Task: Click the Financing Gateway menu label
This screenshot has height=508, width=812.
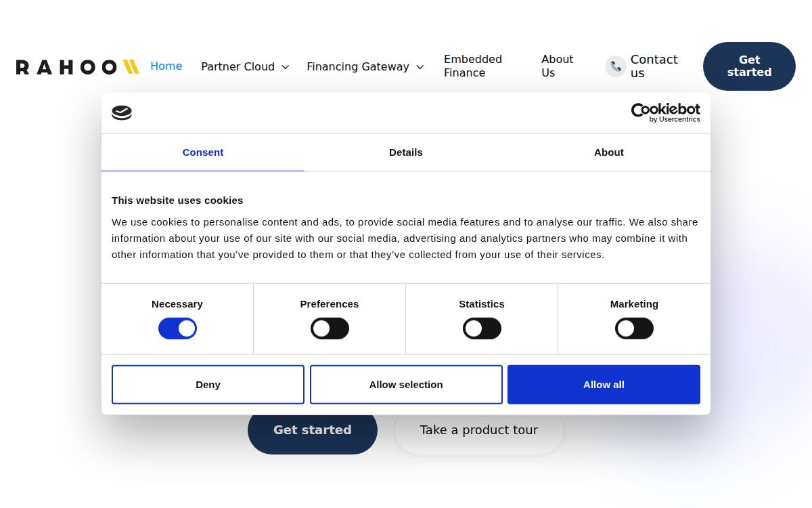Action: click(358, 67)
